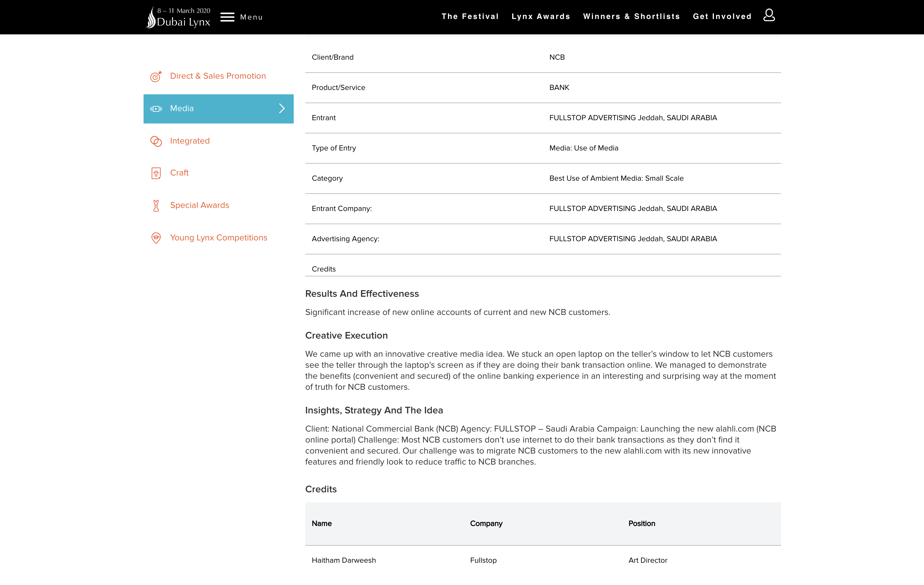Viewport: 924px width, 585px height.
Task: Open the hamburger Menu icon
Action: click(227, 17)
